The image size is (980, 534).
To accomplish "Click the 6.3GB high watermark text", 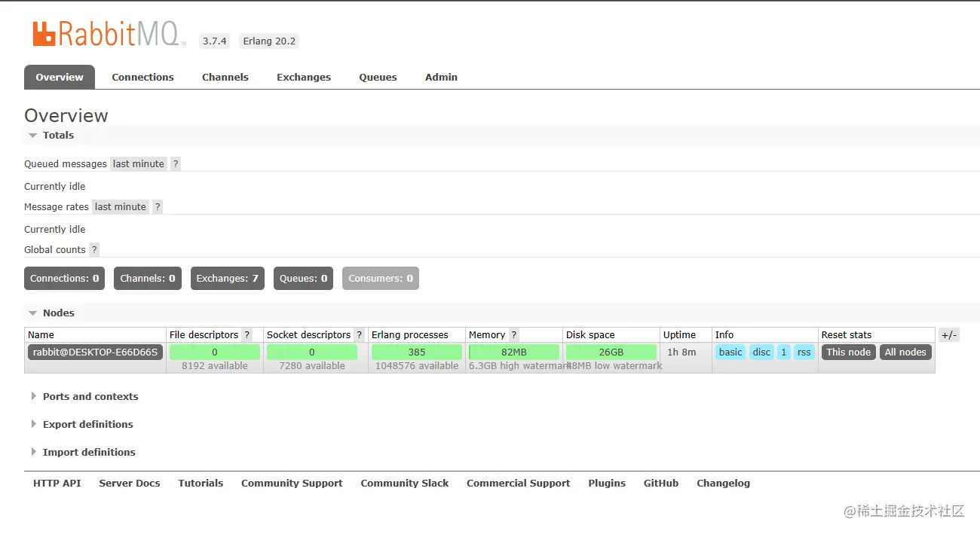I will tap(517, 366).
